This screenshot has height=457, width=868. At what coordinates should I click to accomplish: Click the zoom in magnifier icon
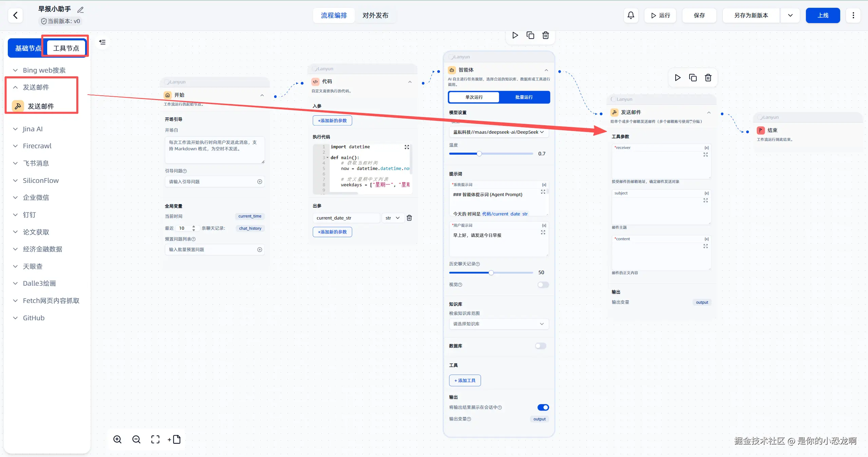tap(117, 439)
